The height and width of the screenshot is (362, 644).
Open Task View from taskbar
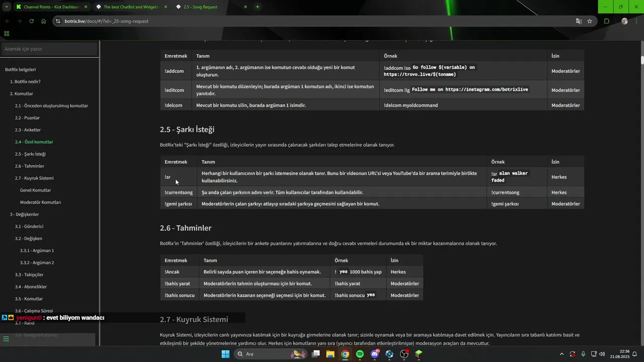point(315,354)
